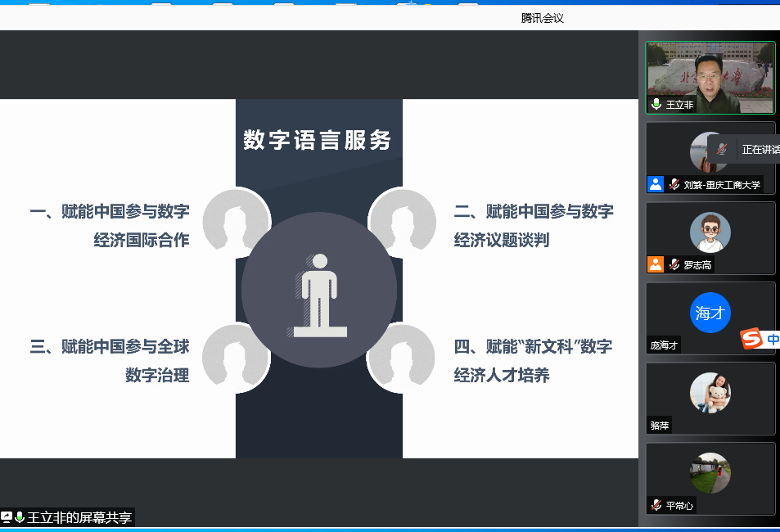This screenshot has width=780, height=532.
Task: Click the blue person icon beside 刘繁-重庆工商大学
Action: [x=656, y=184]
